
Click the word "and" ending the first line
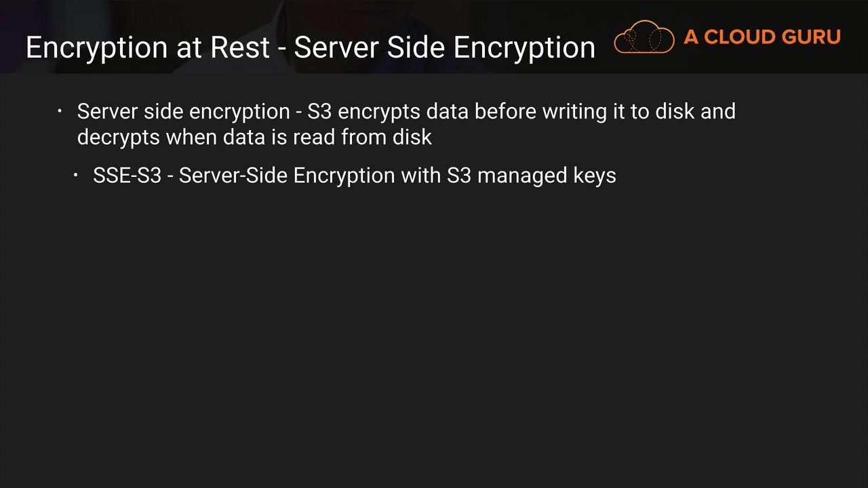point(717,112)
